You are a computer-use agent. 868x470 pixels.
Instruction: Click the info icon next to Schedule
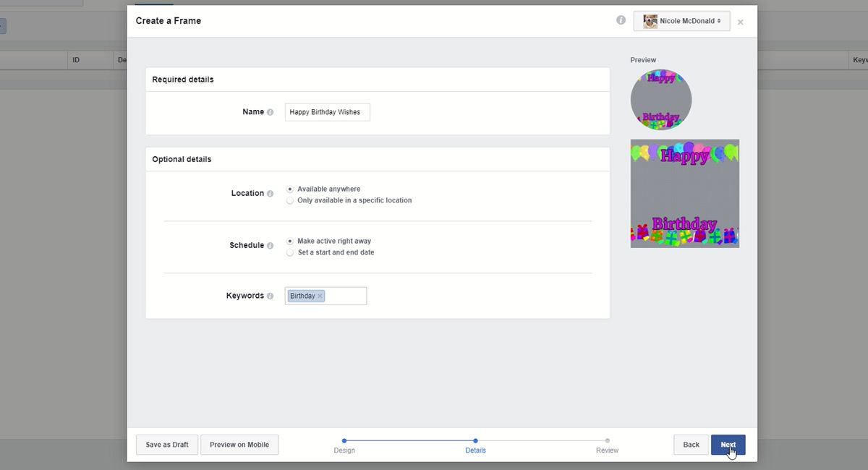click(271, 246)
